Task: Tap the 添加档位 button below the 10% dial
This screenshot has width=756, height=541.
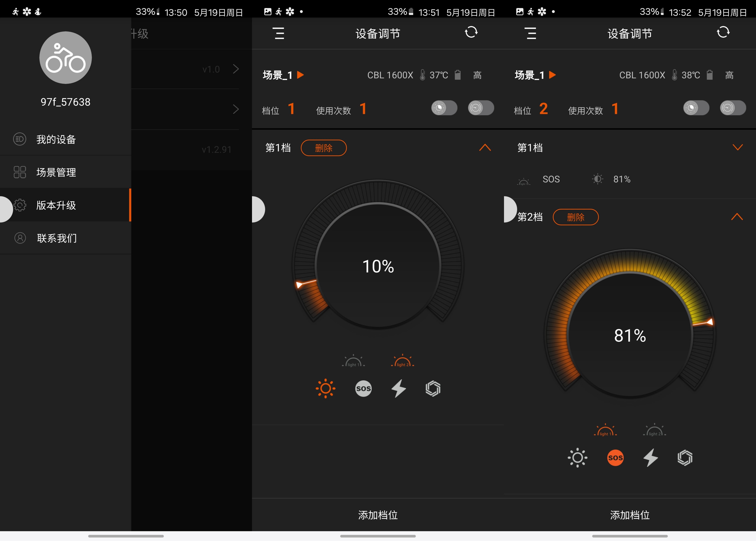Action: 378,515
